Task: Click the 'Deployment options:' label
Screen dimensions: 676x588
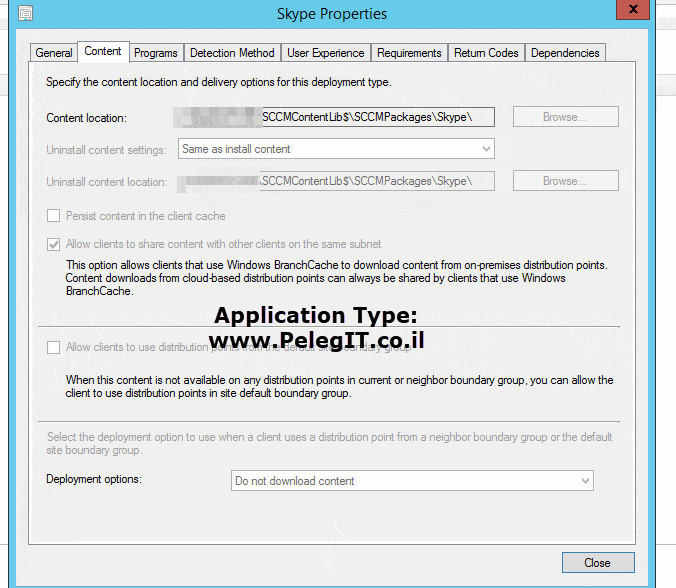Action: coord(94,479)
